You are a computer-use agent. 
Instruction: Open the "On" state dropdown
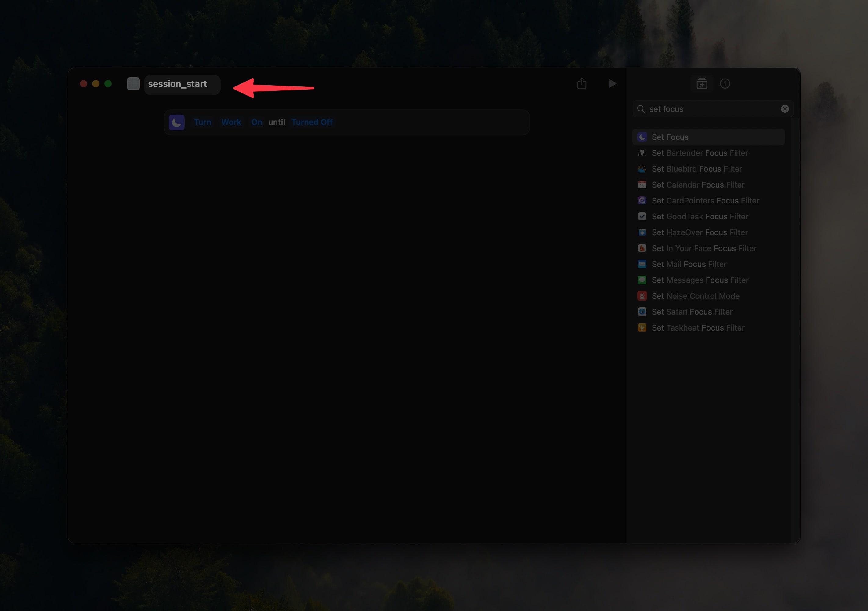pyautogui.click(x=256, y=122)
